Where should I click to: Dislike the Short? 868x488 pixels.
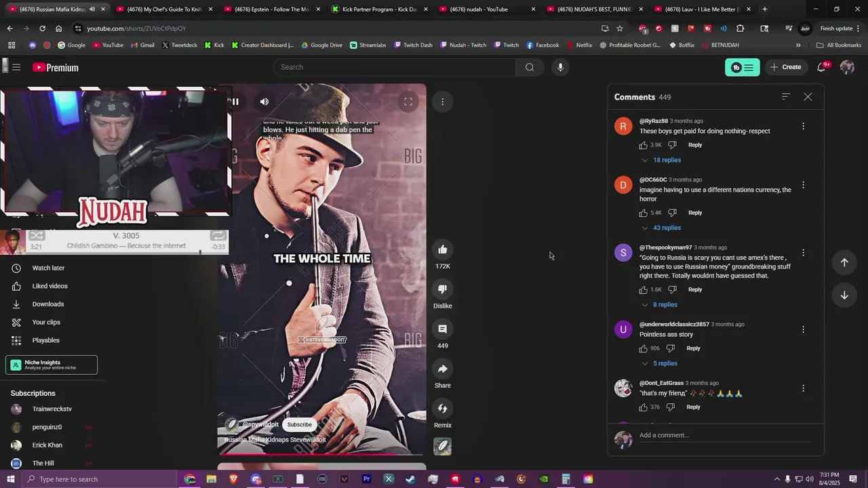point(442,289)
